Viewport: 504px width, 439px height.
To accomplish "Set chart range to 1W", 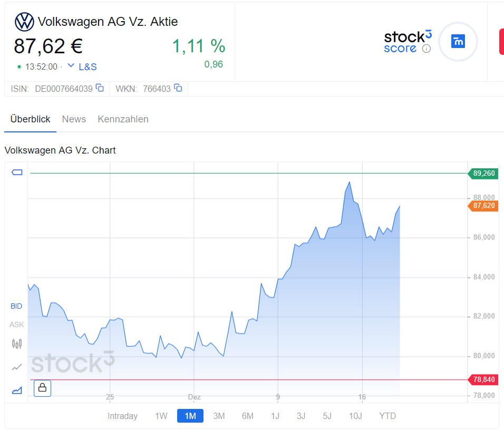I will [161, 416].
